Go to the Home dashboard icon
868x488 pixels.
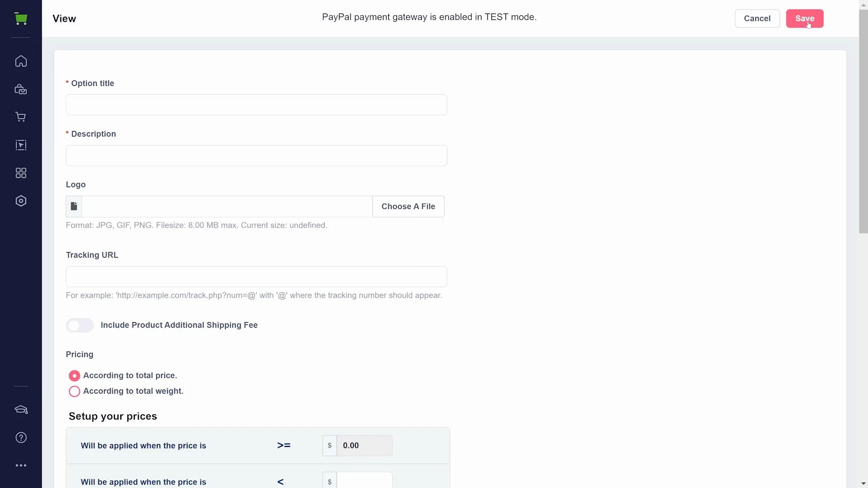click(21, 61)
